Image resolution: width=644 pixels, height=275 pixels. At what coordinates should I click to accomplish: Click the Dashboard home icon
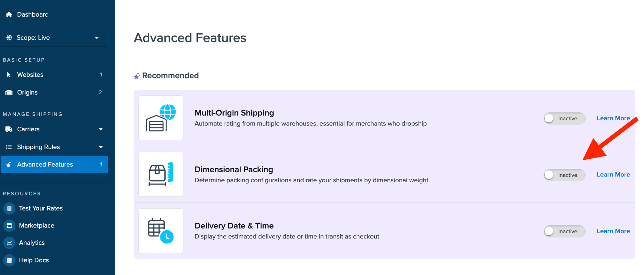pyautogui.click(x=9, y=14)
